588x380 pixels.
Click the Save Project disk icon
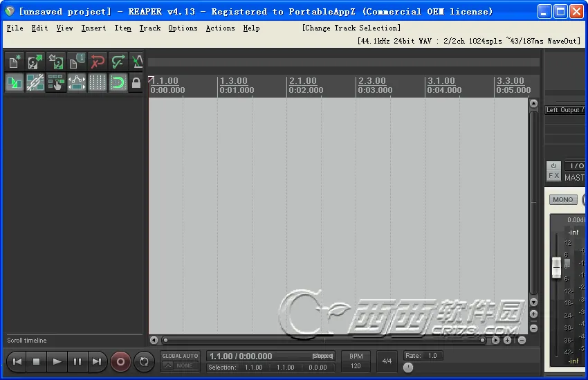point(56,62)
